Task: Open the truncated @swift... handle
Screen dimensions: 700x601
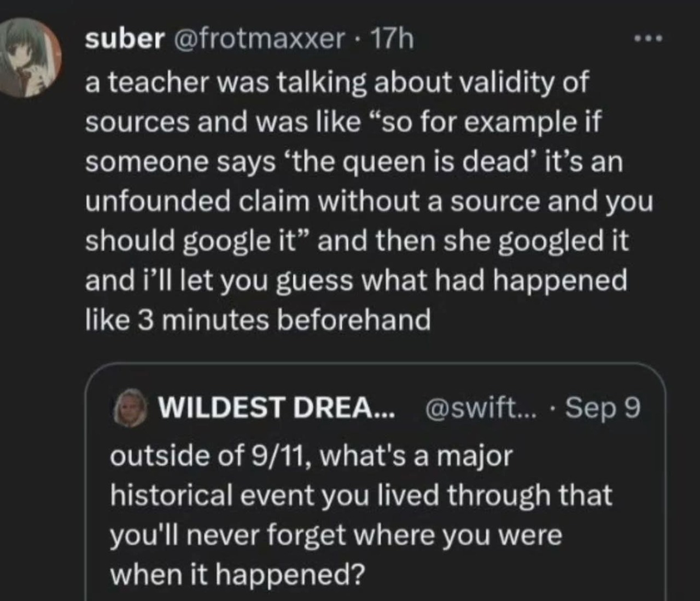Action: (474, 407)
